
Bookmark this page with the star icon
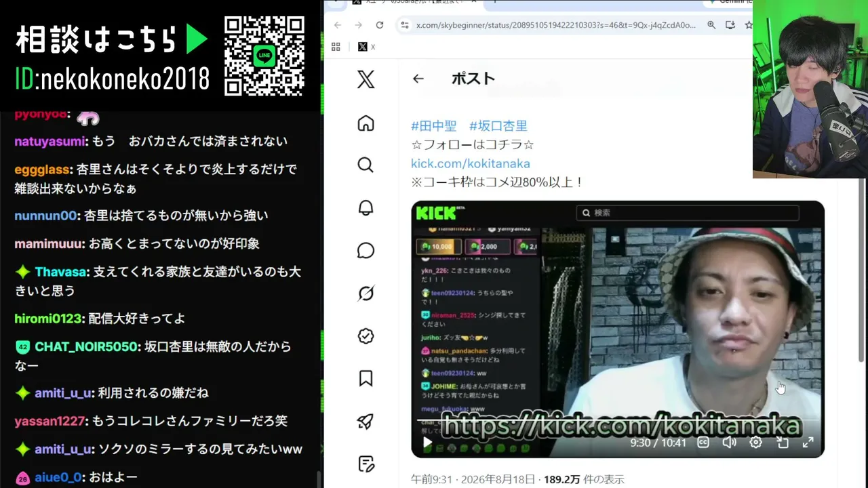coord(749,25)
